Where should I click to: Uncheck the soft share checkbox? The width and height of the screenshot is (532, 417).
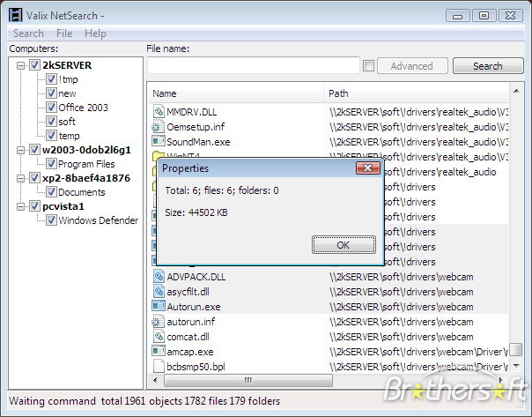[51, 122]
